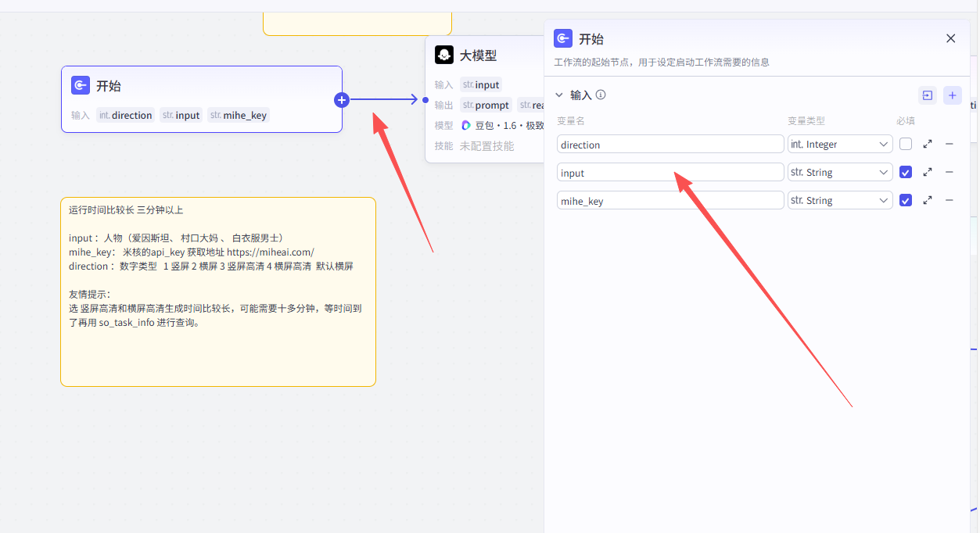Click the direction variable name field
The width and height of the screenshot is (980, 533).
pos(670,145)
